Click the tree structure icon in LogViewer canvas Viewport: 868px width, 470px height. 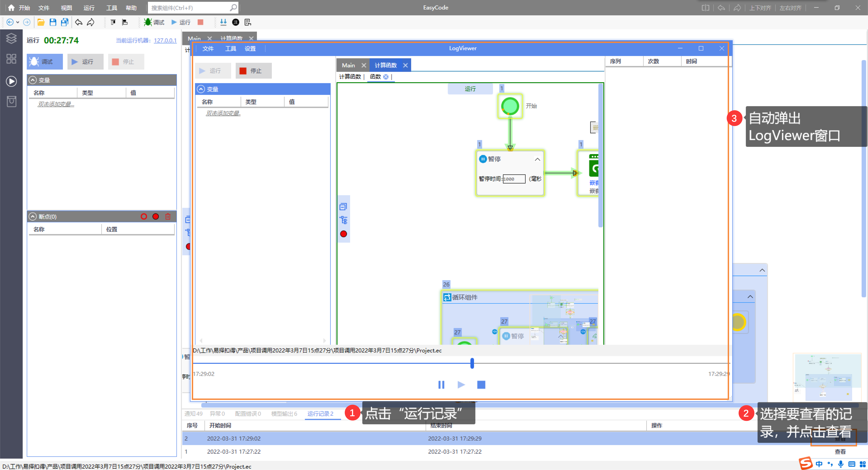[343, 220]
